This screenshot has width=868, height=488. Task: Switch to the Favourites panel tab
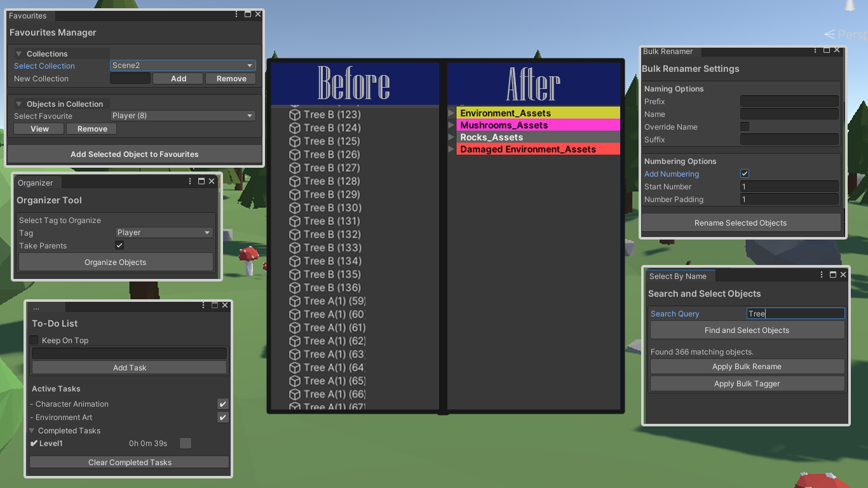tap(29, 15)
